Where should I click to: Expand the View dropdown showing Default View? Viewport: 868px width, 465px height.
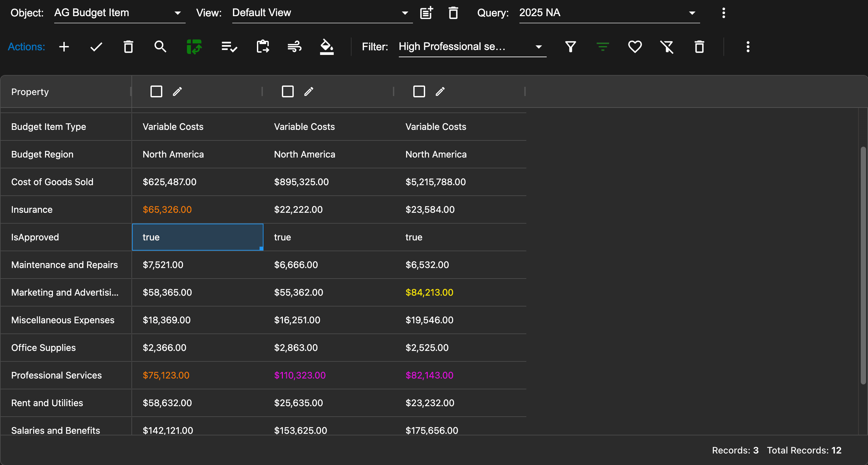(322, 13)
